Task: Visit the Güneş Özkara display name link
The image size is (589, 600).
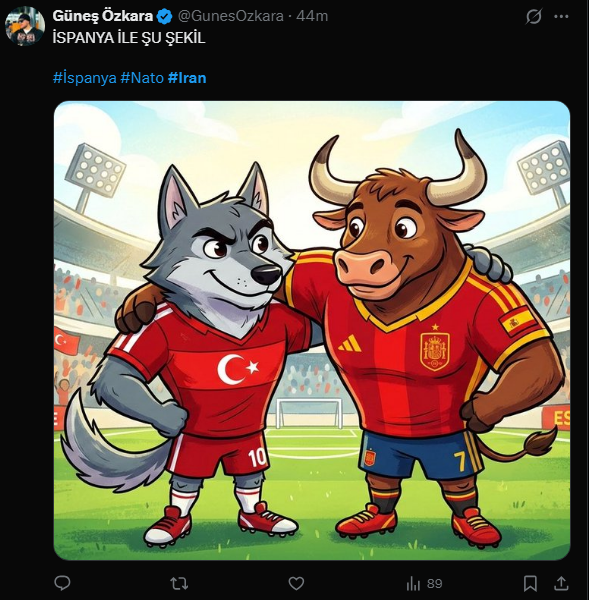Action: point(103,16)
